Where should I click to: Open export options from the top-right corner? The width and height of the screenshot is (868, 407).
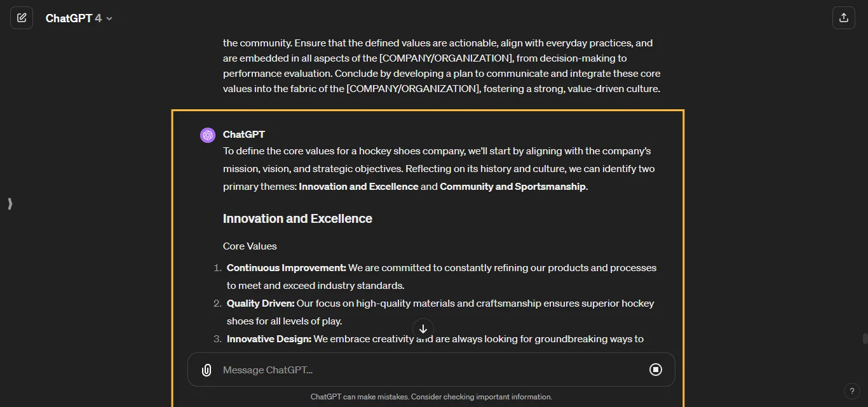[844, 18]
